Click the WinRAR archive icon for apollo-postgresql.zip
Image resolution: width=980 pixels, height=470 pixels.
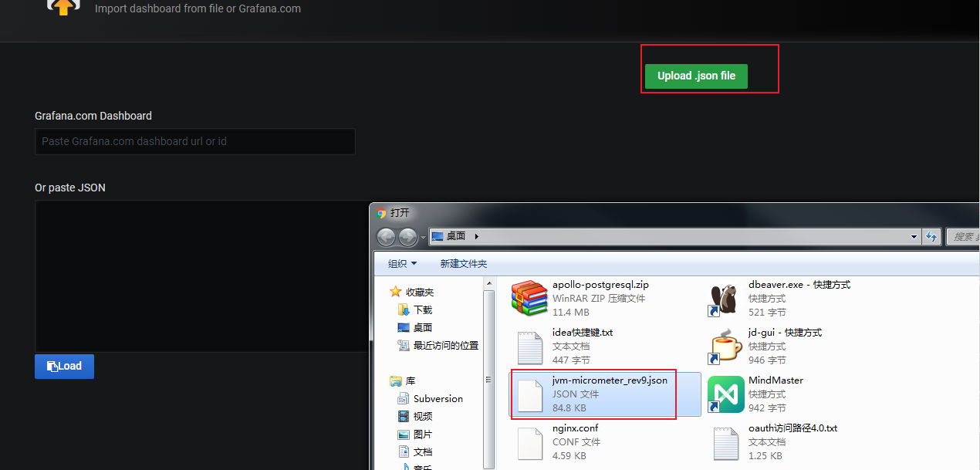530,299
